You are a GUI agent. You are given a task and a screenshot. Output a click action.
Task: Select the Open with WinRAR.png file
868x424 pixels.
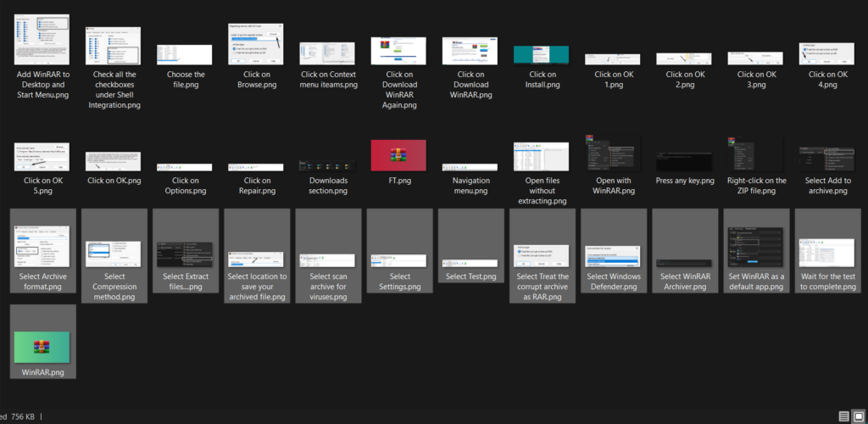[x=612, y=153]
